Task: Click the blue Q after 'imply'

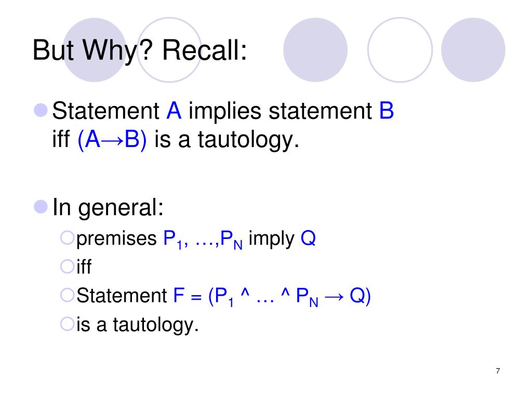Action: coord(308,238)
